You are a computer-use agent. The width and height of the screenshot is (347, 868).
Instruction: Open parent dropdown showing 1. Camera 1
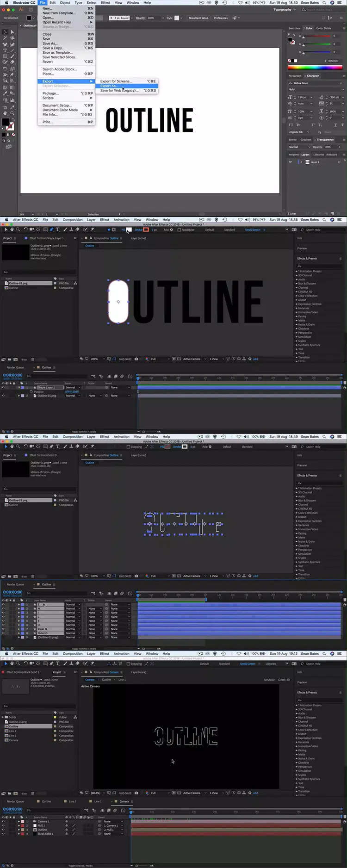coord(113,825)
